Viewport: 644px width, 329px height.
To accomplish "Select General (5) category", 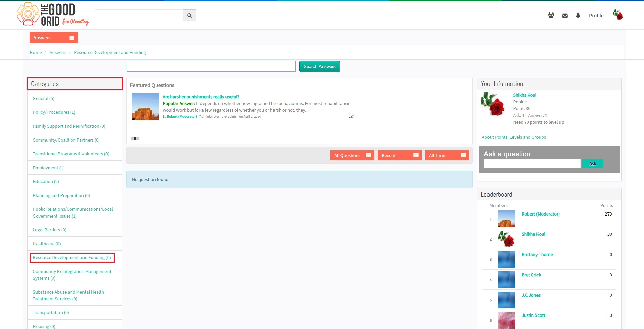I will click(x=44, y=98).
